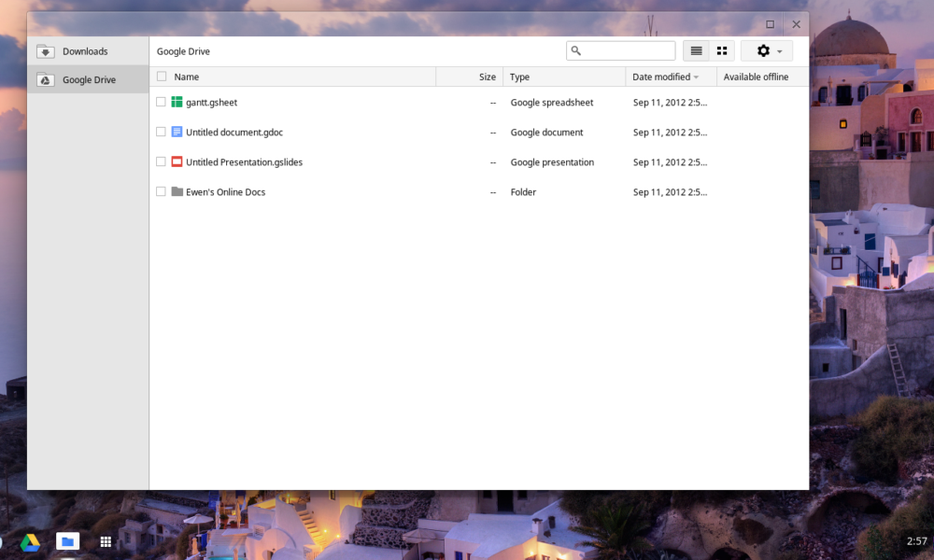934x560 pixels.
Task: Toggle the select-all checkbox
Action: pyautogui.click(x=162, y=77)
